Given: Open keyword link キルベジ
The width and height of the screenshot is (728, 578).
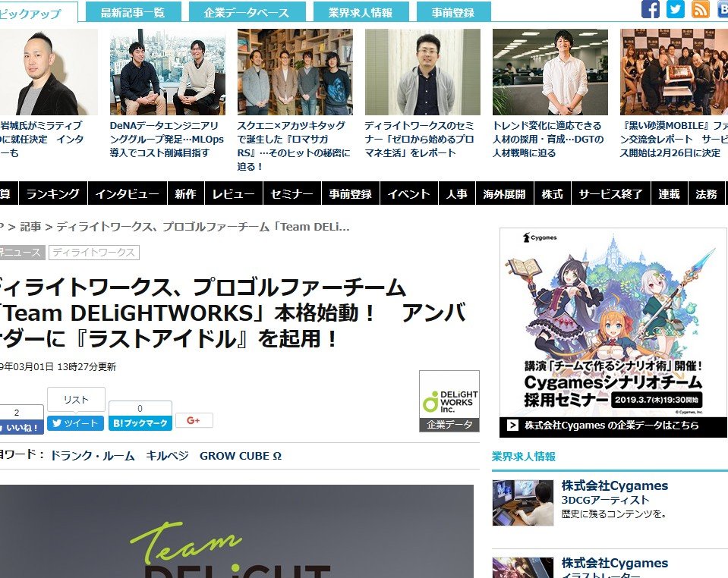Looking at the screenshot, I should [x=167, y=456].
